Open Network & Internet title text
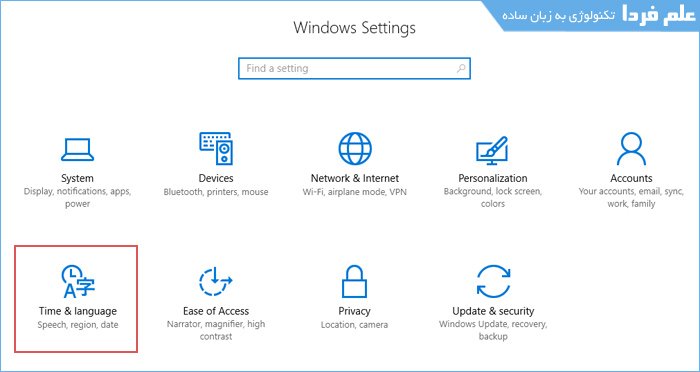 [x=354, y=178]
